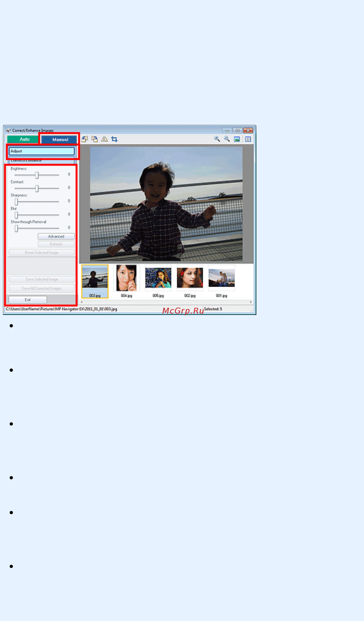Select the Adjust section
364x621 pixels.
tap(42, 151)
